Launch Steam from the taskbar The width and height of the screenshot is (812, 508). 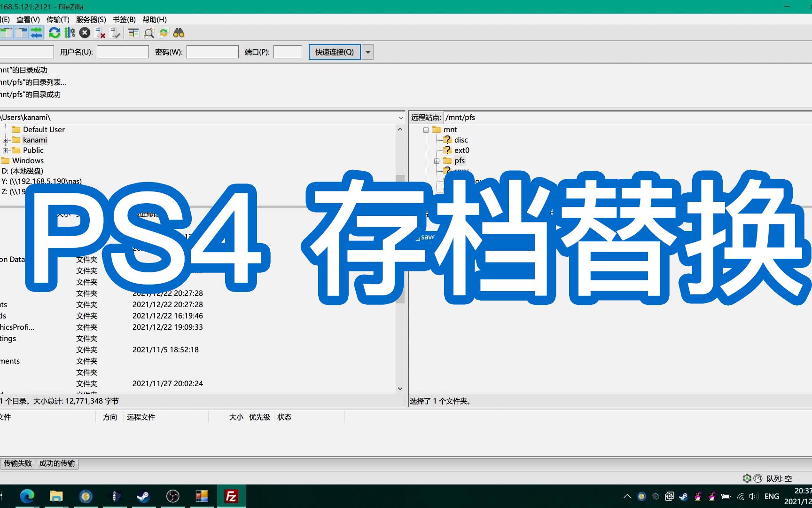[x=144, y=496]
